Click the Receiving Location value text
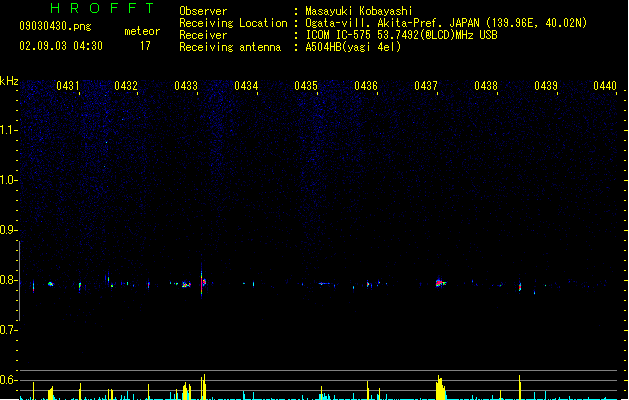629x400 pixels. pyautogui.click(x=446, y=23)
